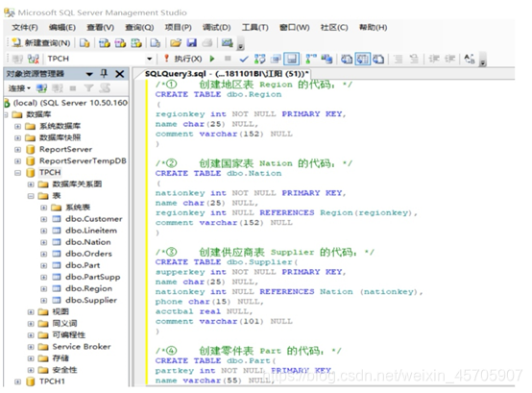Click the Object Explorer refresh icon

click(x=105, y=88)
